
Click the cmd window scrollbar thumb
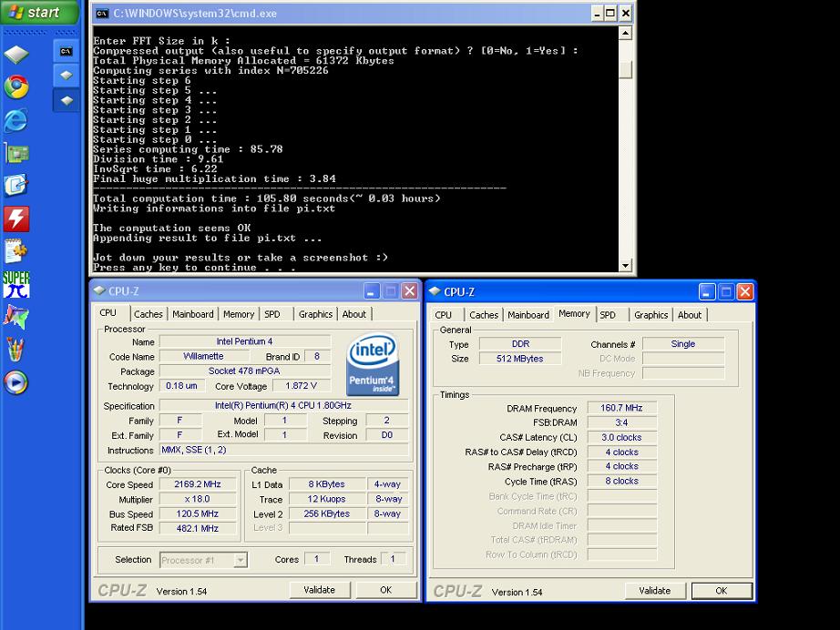(625, 69)
